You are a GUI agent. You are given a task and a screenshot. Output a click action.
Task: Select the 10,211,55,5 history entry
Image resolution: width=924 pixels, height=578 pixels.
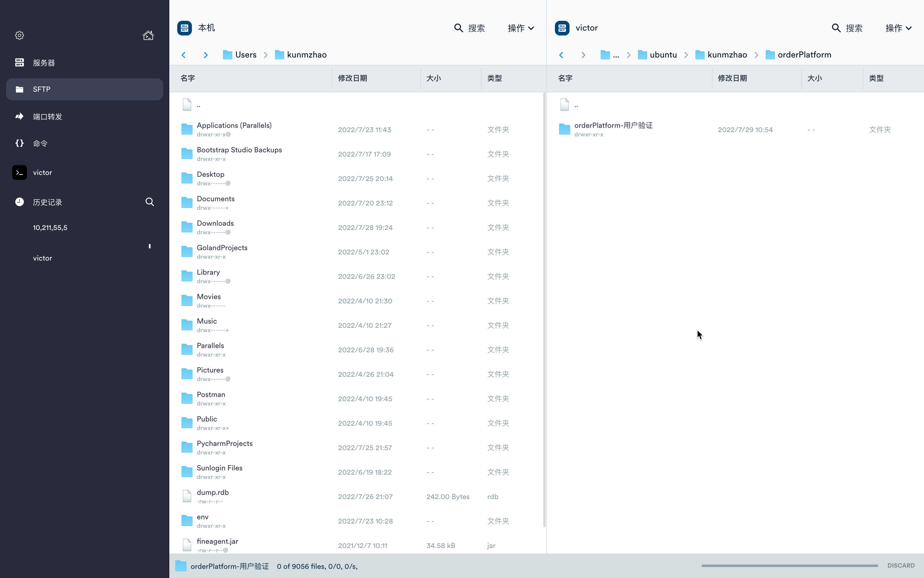[x=50, y=228]
